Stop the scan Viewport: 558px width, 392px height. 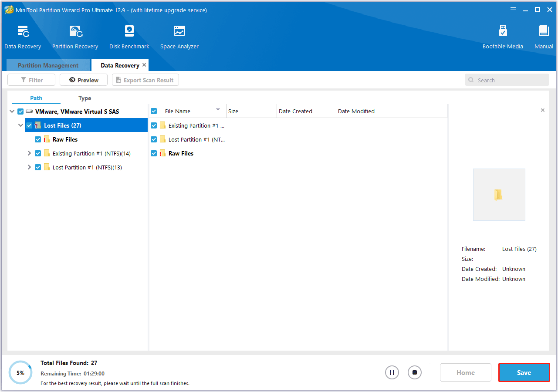[x=415, y=372]
